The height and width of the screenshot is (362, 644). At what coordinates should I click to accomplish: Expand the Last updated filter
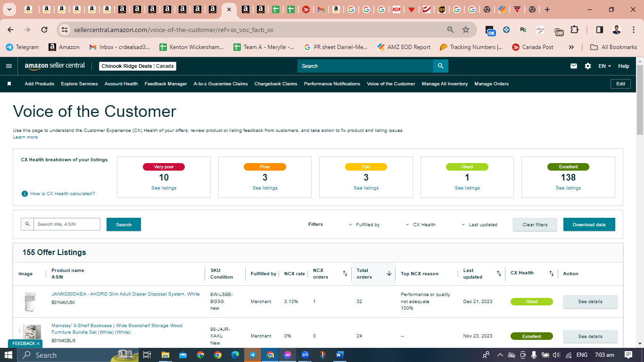tap(479, 225)
